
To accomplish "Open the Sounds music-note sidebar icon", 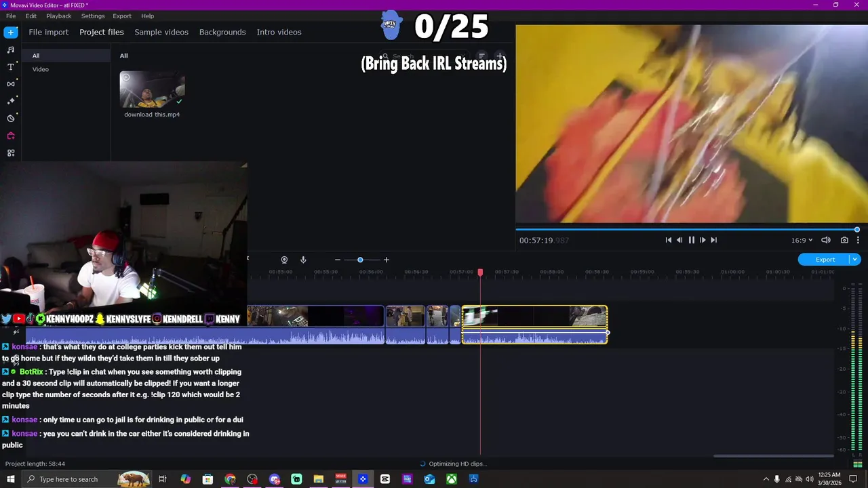I will pos(11,49).
